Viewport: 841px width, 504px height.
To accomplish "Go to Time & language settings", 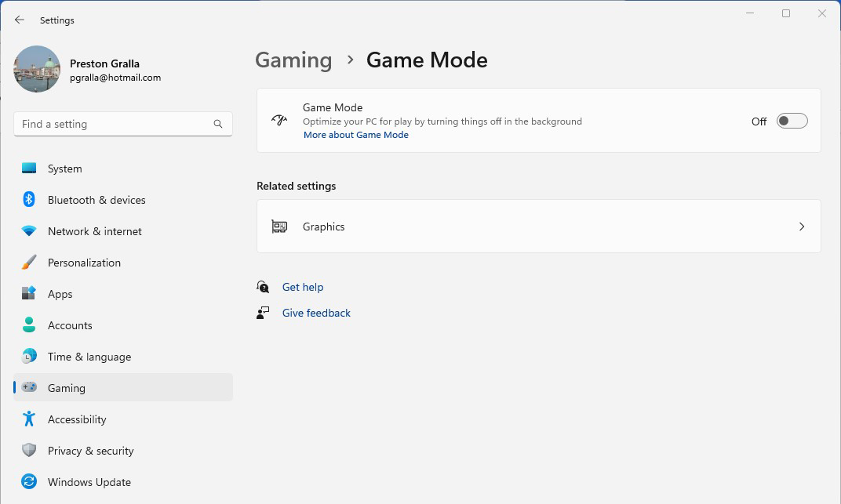I will (x=89, y=357).
